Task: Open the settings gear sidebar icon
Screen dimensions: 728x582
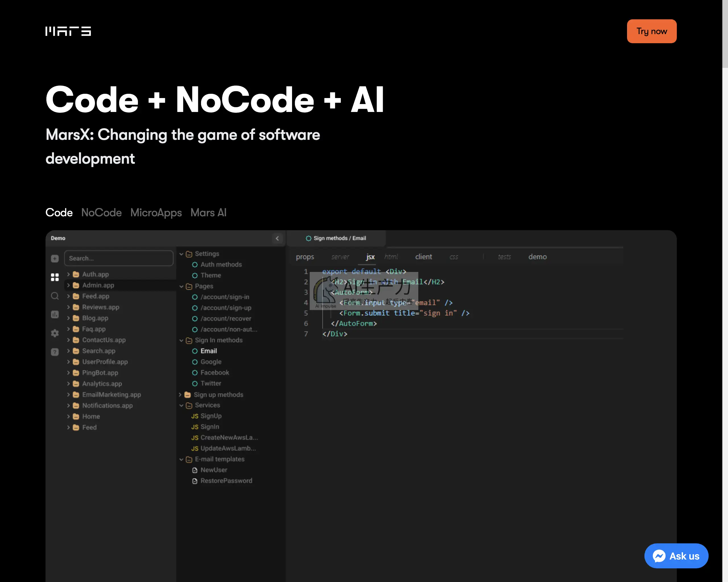Action: tap(55, 333)
